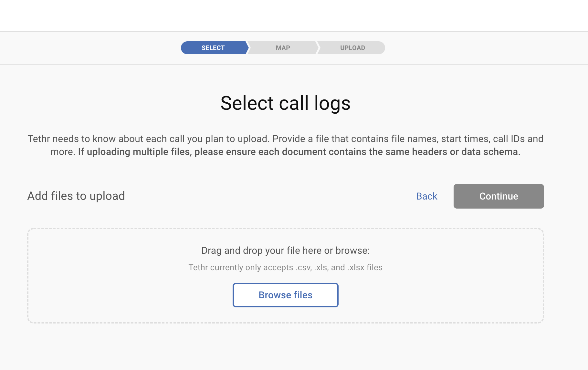Jump to the UPLOAD step
Screen dimensions: 588x370
tap(352, 48)
